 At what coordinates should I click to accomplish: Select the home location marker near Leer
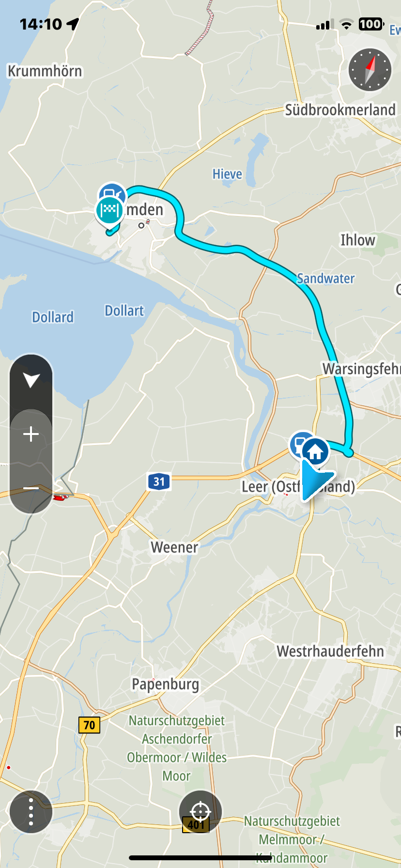coord(316,451)
